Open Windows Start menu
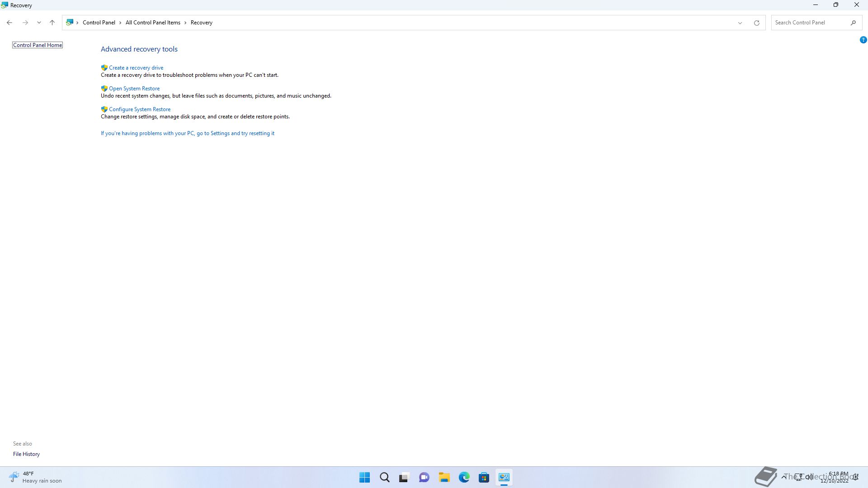 364,477
